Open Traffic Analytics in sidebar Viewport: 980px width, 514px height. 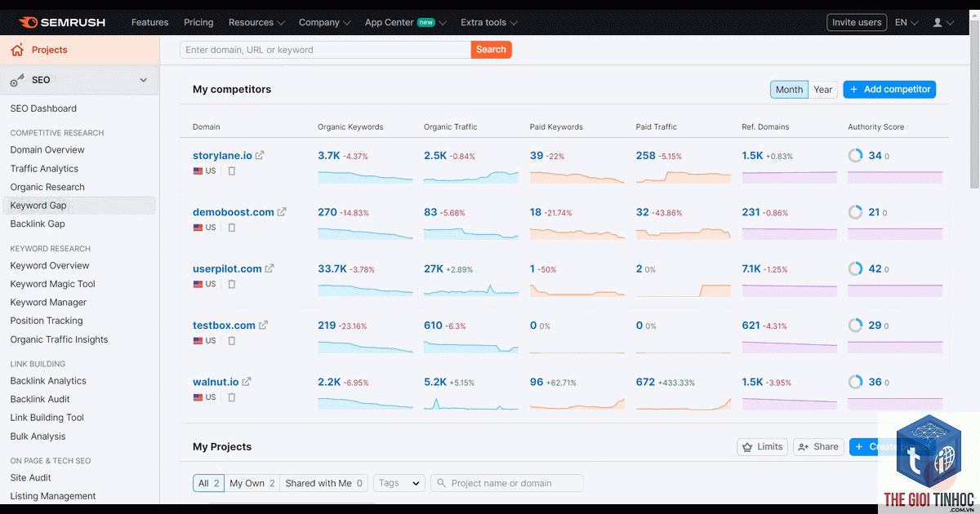click(44, 169)
